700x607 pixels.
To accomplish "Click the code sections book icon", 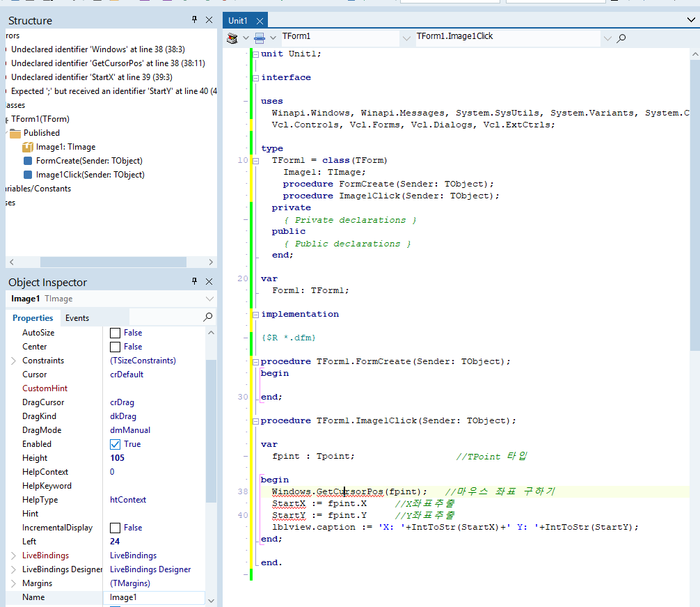I will [x=233, y=38].
